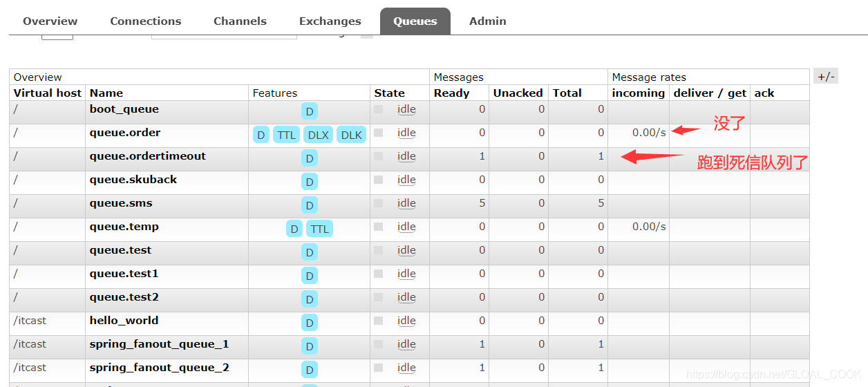
Task: Open the boot_queue queue details
Action: click(x=124, y=109)
